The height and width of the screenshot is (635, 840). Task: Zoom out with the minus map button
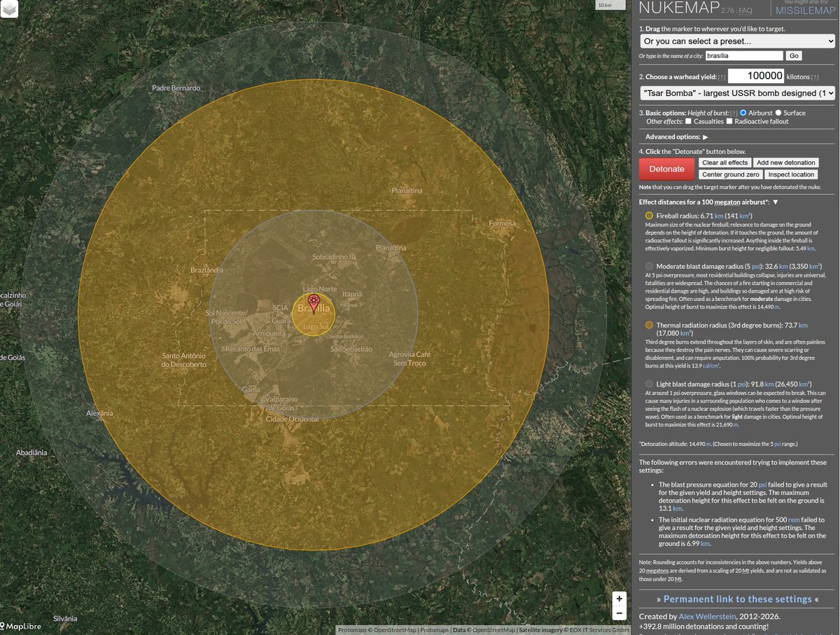coord(619,613)
